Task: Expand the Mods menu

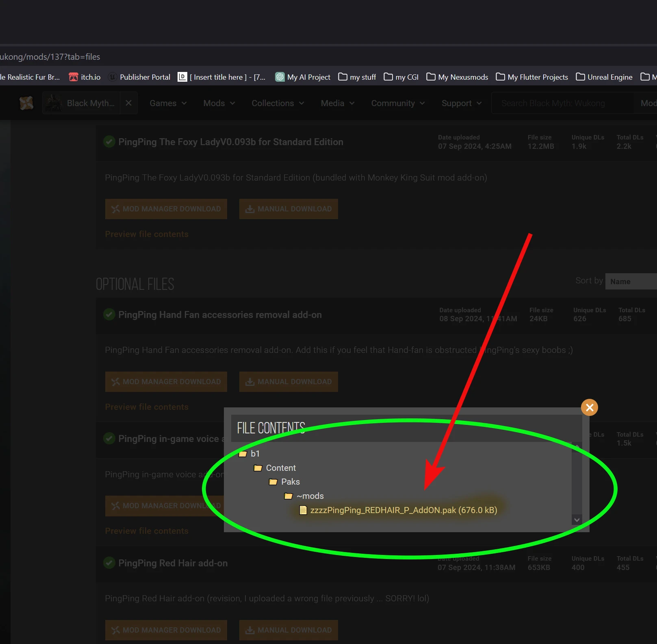Action: [x=219, y=103]
